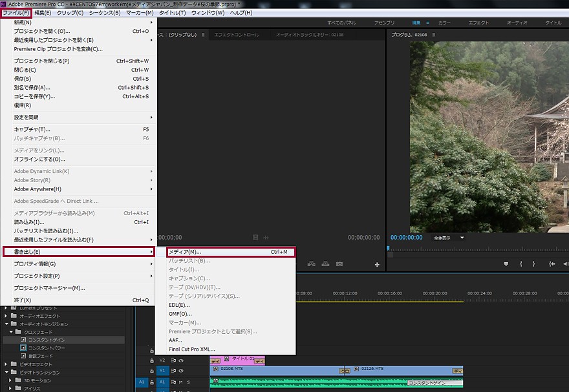Click the ビデオエフェクト folder icon
The image size is (569, 392).
point(14,364)
